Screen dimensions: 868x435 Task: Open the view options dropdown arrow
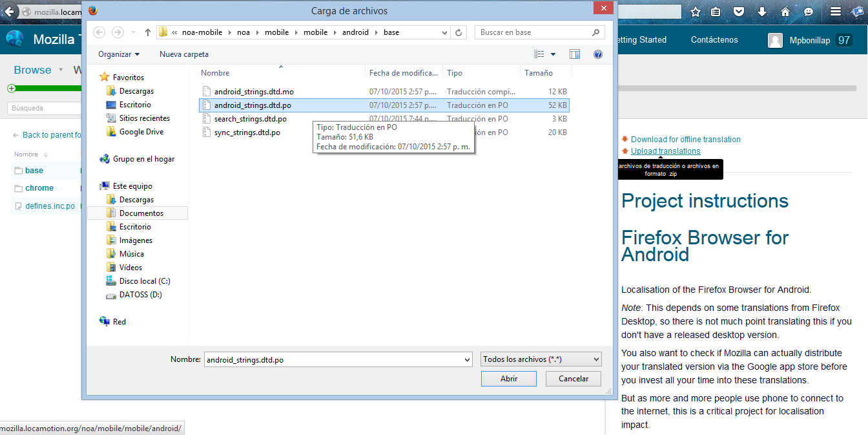pos(553,54)
